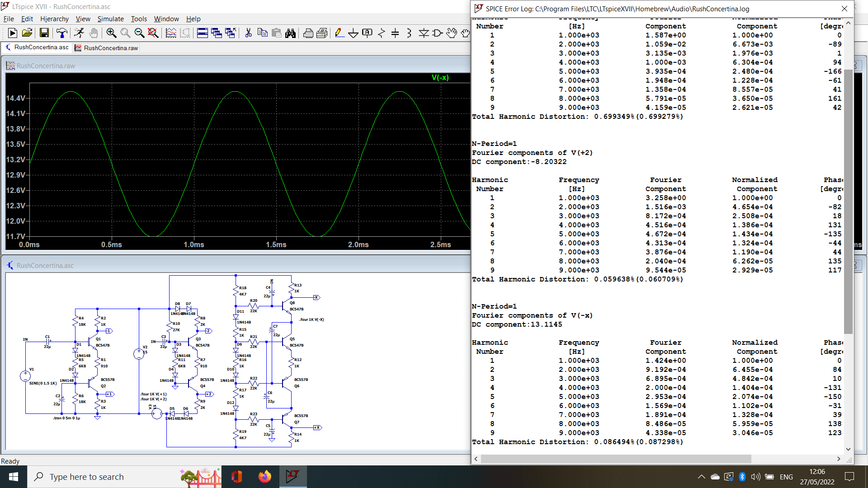Click the Open file folder icon

[27, 33]
